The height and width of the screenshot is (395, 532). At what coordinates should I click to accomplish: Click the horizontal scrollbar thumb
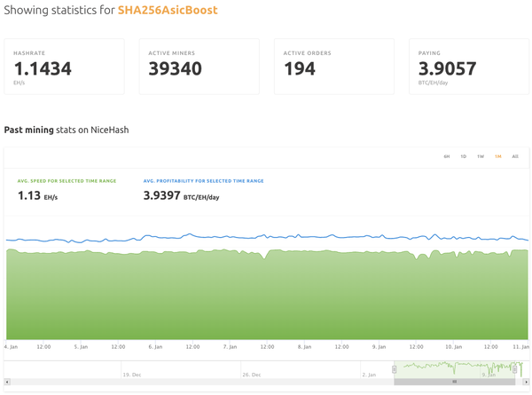(454, 382)
